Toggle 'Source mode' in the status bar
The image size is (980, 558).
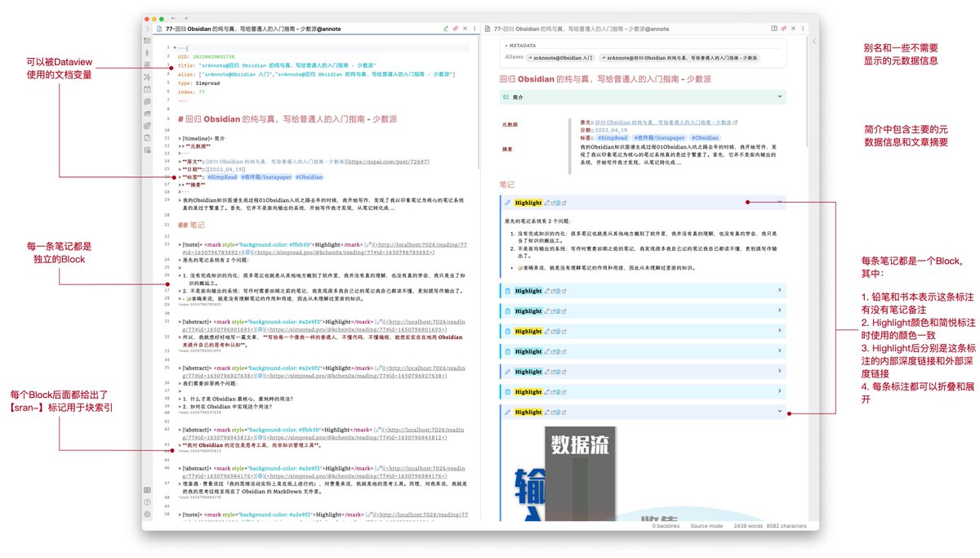point(706,526)
